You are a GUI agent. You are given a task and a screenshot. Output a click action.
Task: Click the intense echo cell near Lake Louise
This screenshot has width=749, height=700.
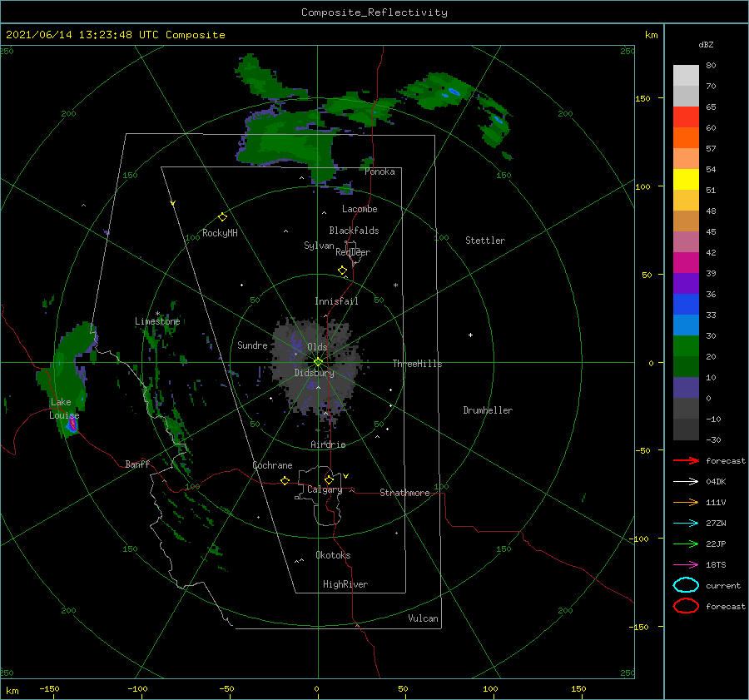click(72, 424)
